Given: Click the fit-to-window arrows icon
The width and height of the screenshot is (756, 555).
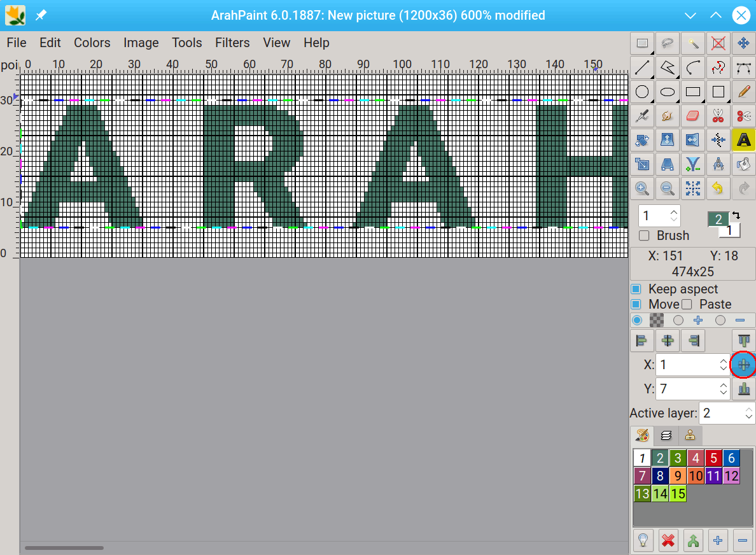Looking at the screenshot, I should 693,188.
